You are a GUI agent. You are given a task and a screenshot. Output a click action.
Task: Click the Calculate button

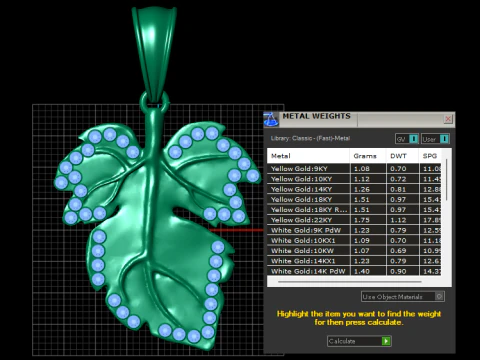(359, 341)
